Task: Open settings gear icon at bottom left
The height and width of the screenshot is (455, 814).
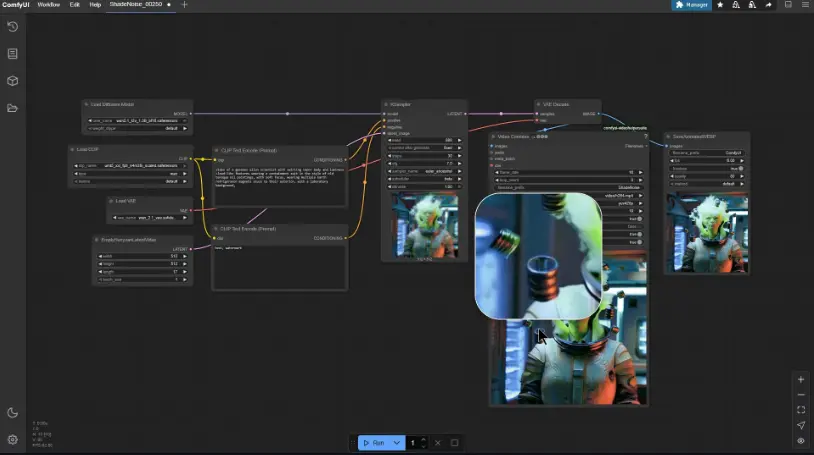Action: 12,439
